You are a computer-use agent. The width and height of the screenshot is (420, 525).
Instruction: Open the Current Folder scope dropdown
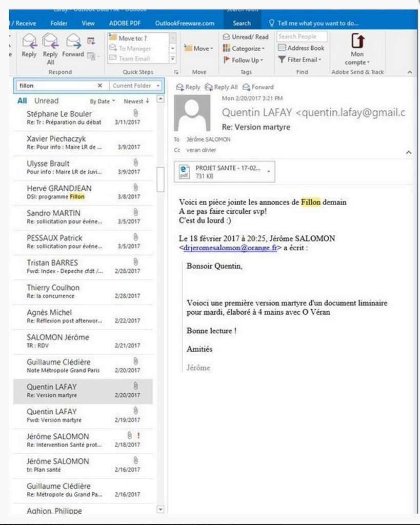point(136,86)
